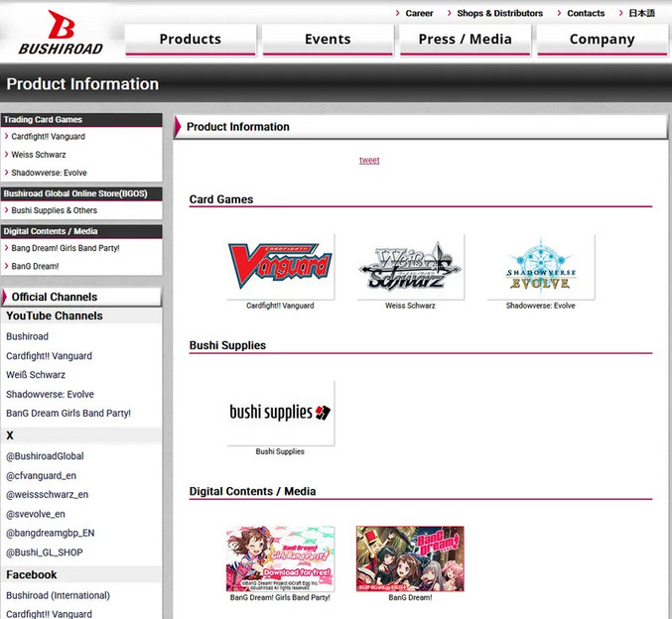Viewport: 672px width, 619px height.
Task: Open the Career link in top bar
Action: coord(419,14)
